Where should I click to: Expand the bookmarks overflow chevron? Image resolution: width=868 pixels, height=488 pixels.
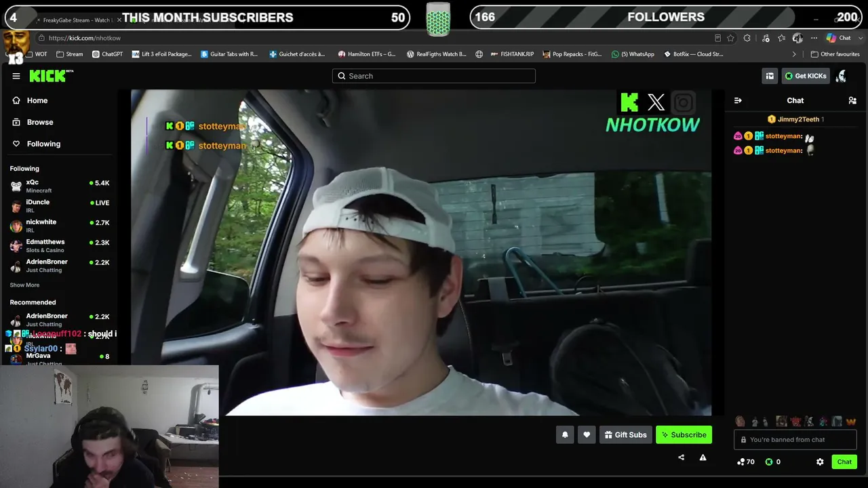pyautogui.click(x=794, y=54)
